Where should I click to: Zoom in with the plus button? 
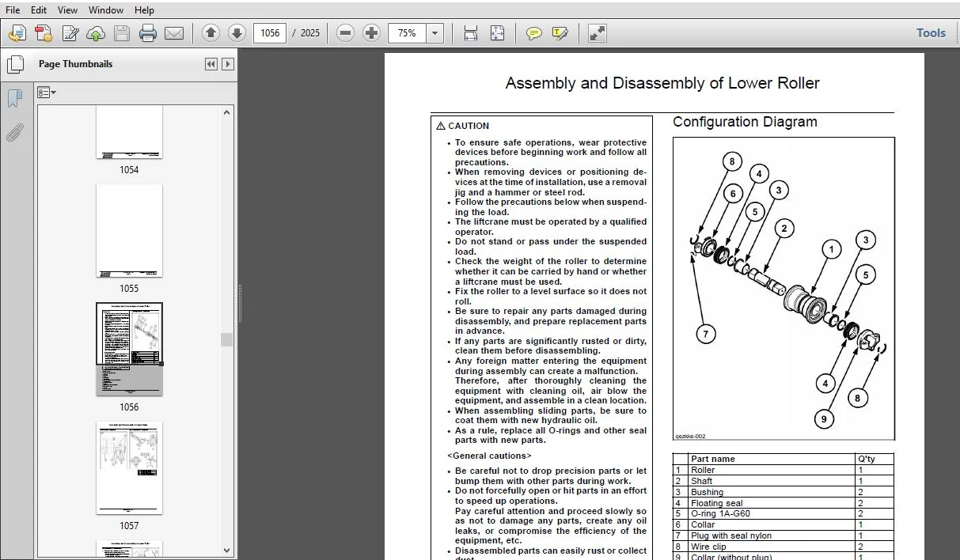pos(371,33)
